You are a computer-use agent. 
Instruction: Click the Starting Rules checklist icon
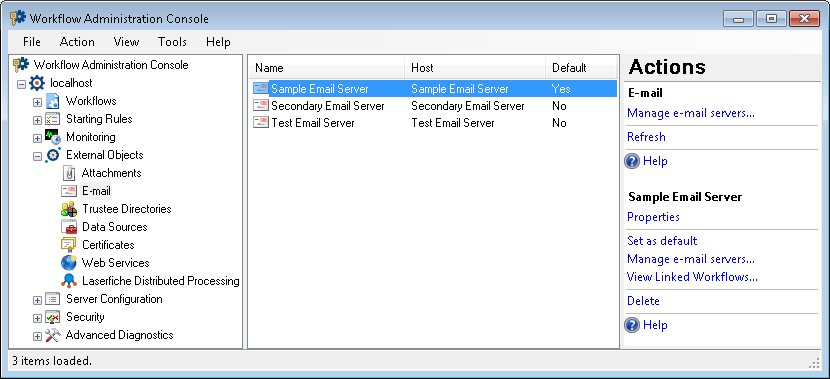click(52, 119)
